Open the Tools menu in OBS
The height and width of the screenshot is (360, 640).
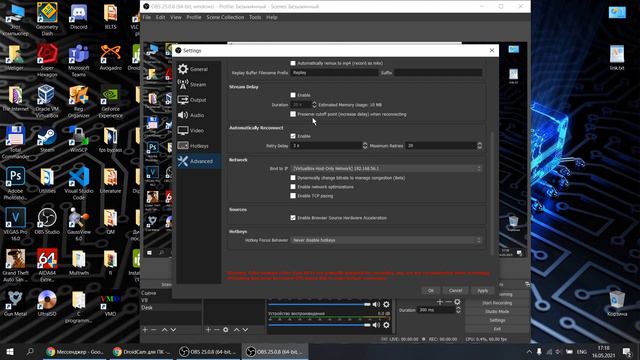[255, 17]
